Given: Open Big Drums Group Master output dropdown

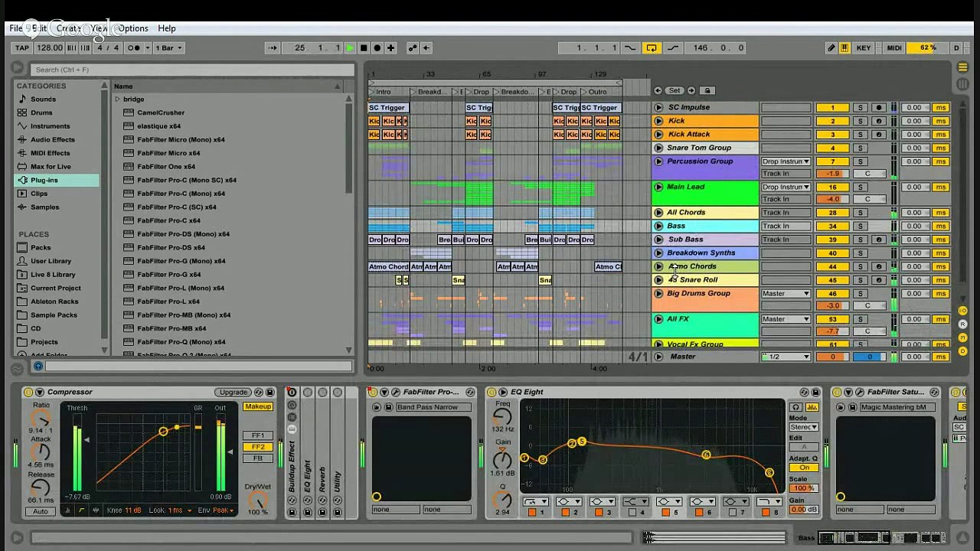Looking at the screenshot, I should tap(786, 294).
